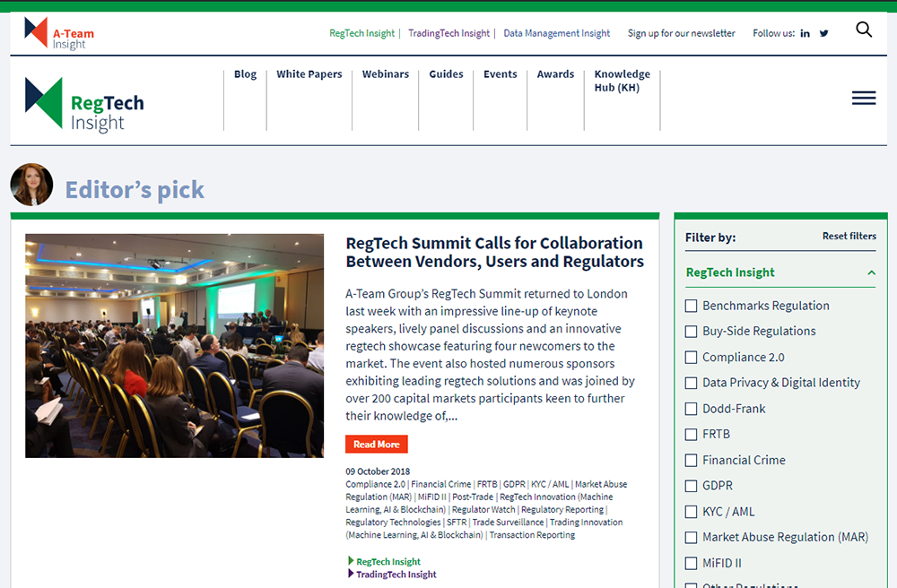Open the search magnifier icon
Viewport: 897px width, 588px height.
point(864,30)
